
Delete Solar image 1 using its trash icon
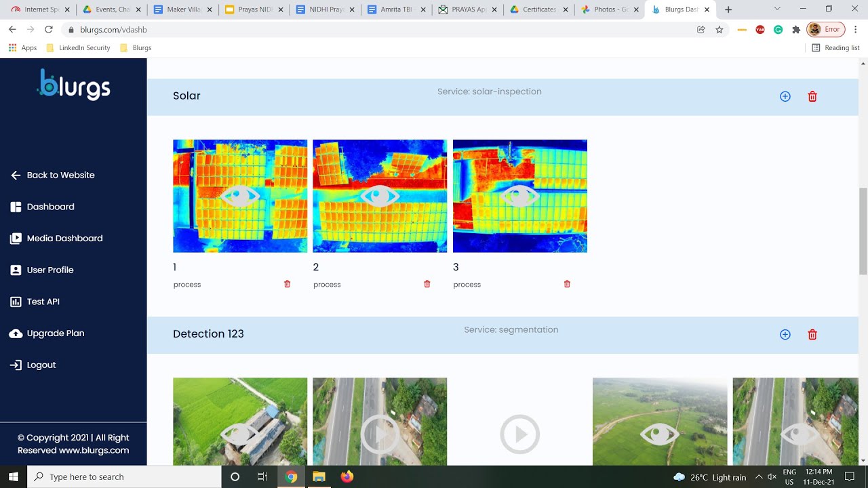click(287, 284)
